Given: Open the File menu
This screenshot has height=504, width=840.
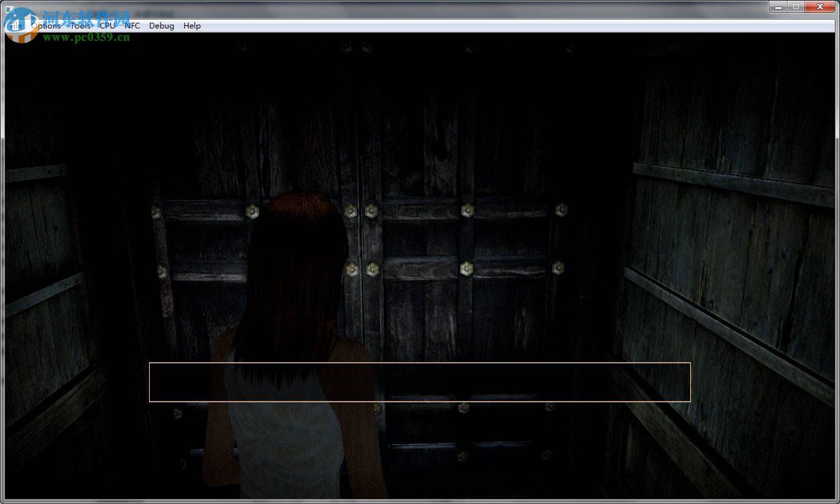Looking at the screenshot, I should [x=15, y=26].
